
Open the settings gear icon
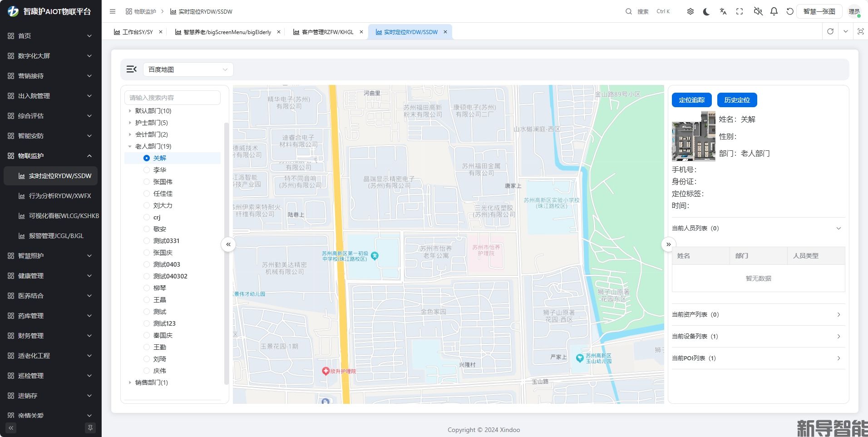click(x=690, y=11)
